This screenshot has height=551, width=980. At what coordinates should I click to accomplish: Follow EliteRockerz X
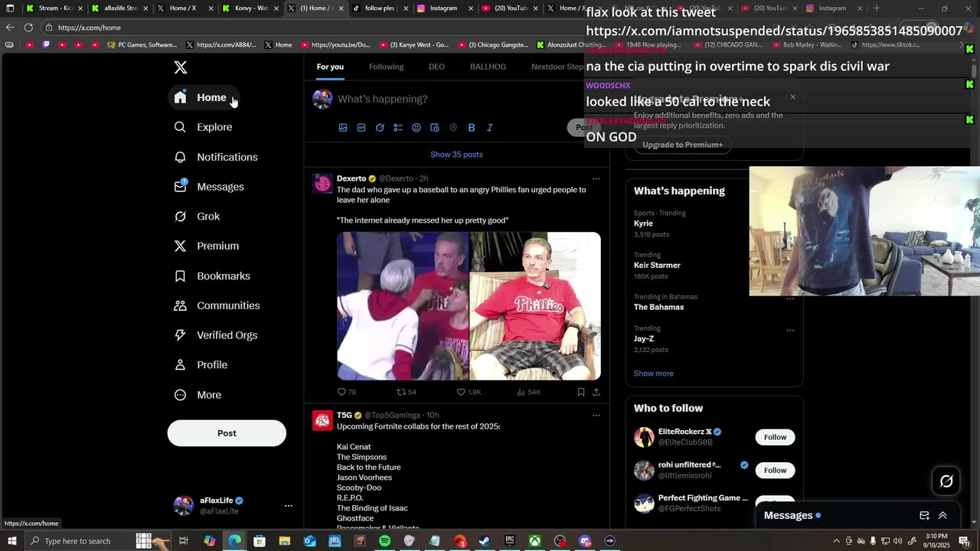(x=775, y=437)
